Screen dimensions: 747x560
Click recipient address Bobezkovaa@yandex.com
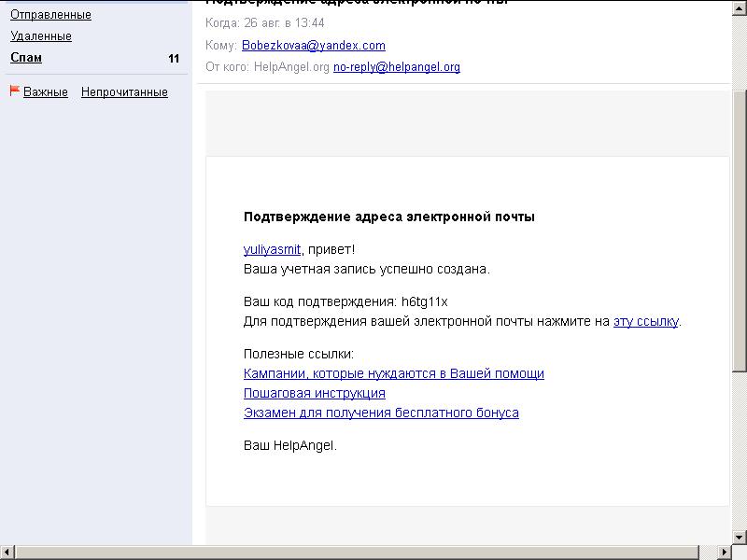point(314,45)
